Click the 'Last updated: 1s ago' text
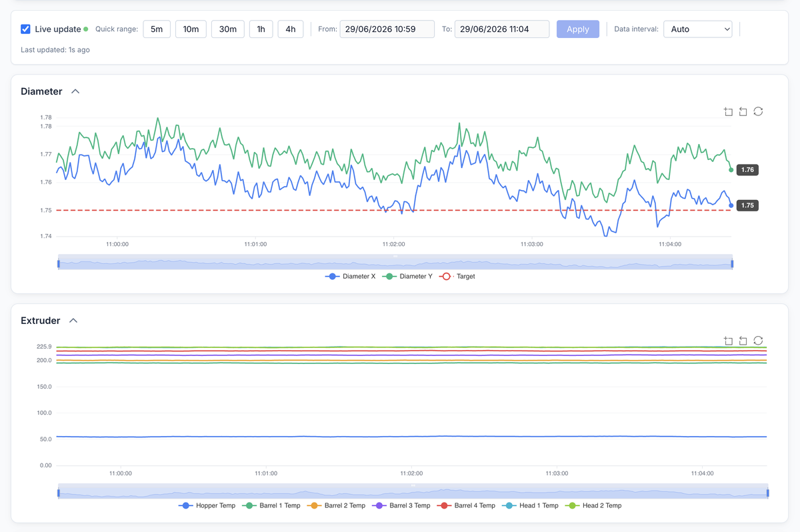 click(x=55, y=50)
